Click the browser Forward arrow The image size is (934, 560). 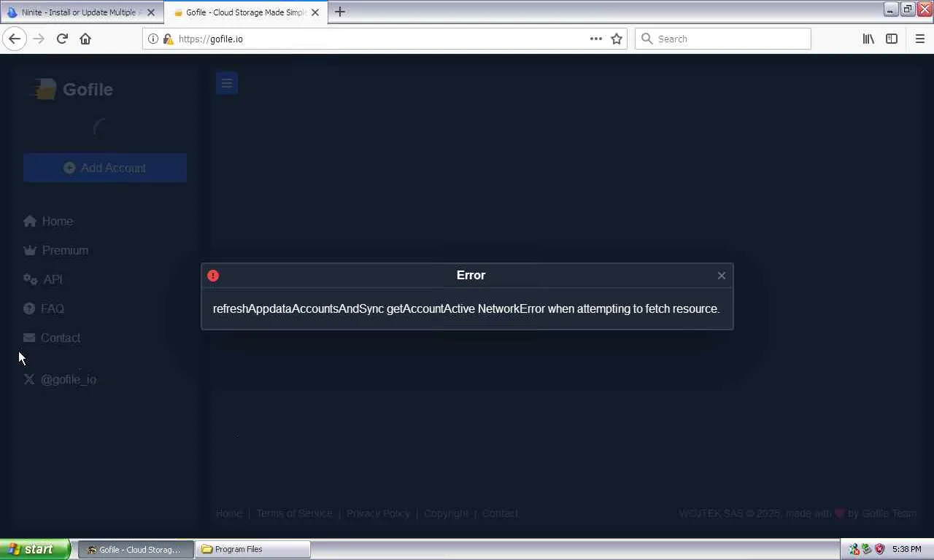point(39,39)
